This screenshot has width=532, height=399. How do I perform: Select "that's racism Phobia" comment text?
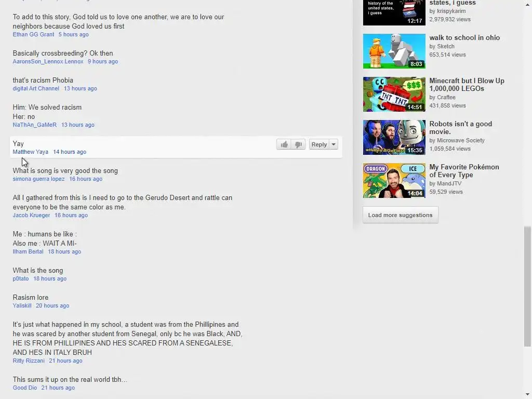click(x=43, y=81)
